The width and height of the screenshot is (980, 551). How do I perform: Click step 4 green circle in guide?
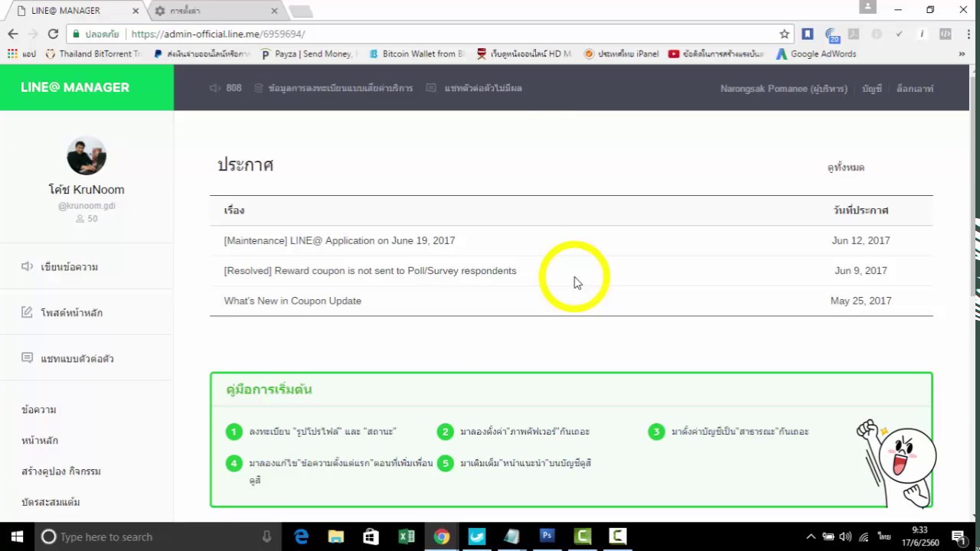click(x=234, y=463)
